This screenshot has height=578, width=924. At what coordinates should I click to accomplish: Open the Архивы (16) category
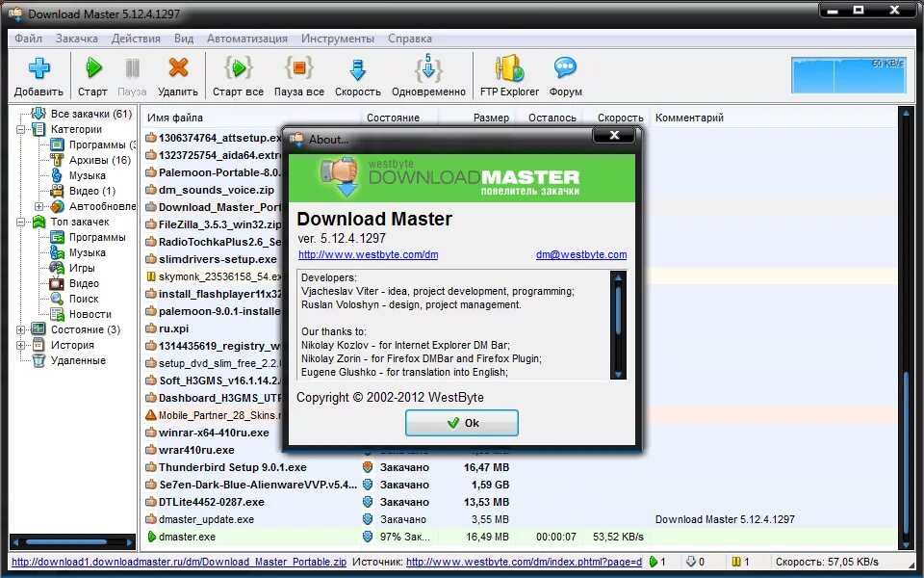(x=99, y=160)
